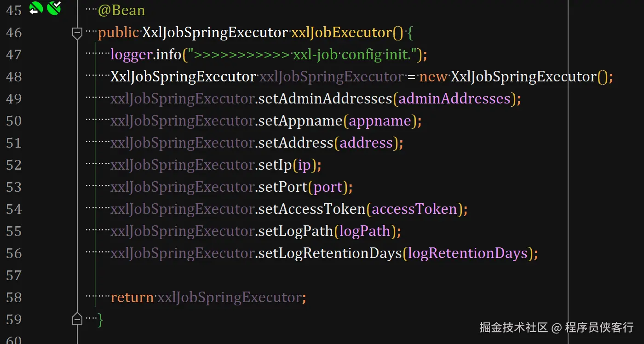Place cursor on empty line 57
Viewport: 644px width, 344px height.
[x=230, y=275]
